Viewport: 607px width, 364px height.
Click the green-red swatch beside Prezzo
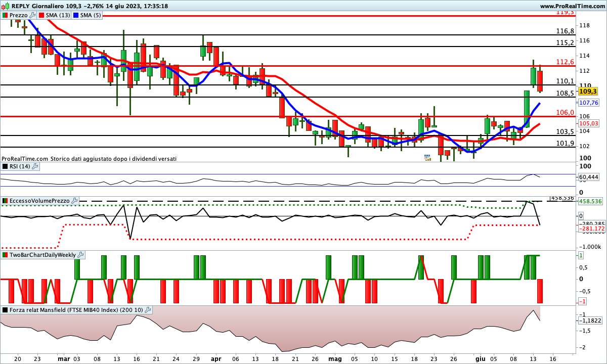pyautogui.click(x=6, y=15)
